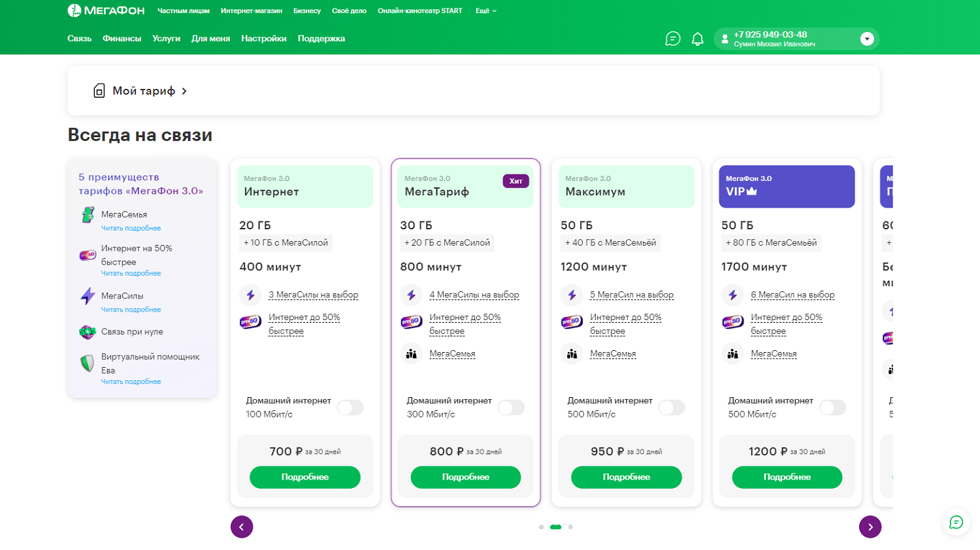This screenshot has height=550, width=980.
Task: Select active middle carousel pagination dot
Action: [556, 527]
